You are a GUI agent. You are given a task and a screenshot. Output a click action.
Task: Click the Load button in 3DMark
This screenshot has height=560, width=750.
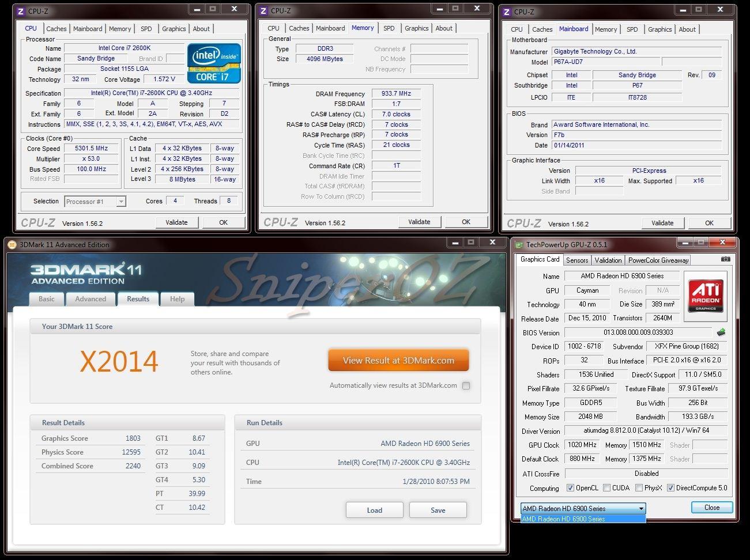pyautogui.click(x=375, y=510)
